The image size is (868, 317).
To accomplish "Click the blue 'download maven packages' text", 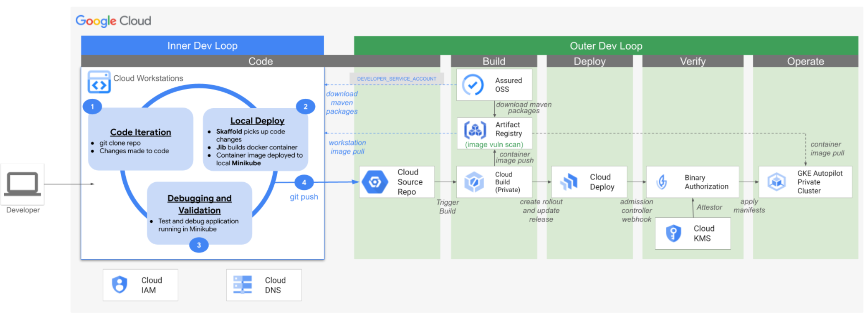I will point(342,102).
